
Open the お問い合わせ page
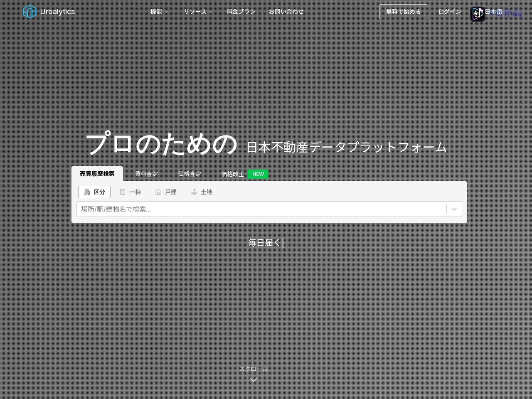(x=286, y=12)
